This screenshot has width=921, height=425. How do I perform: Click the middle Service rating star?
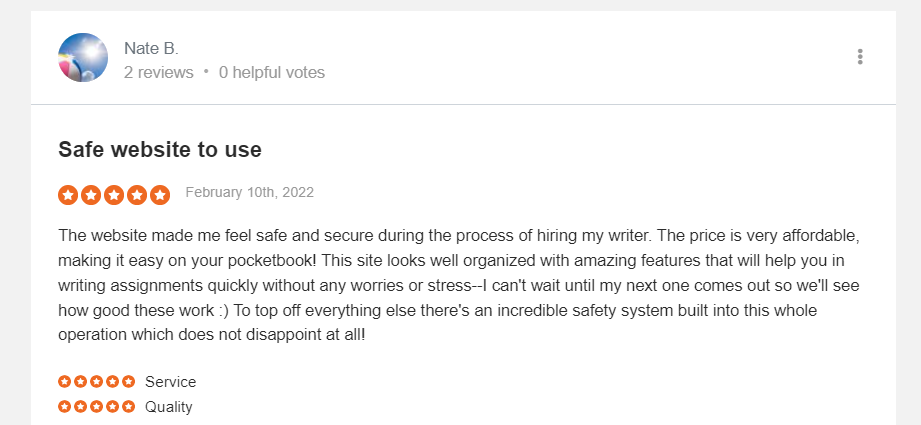coord(96,382)
